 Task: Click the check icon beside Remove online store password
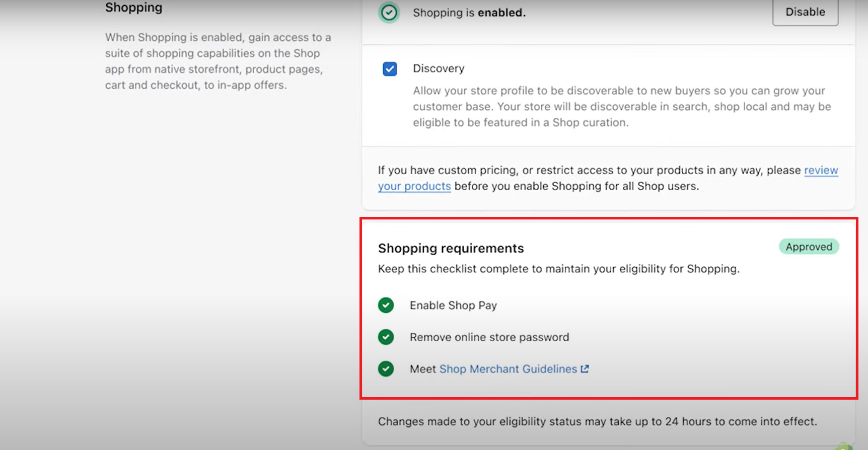[x=386, y=337]
